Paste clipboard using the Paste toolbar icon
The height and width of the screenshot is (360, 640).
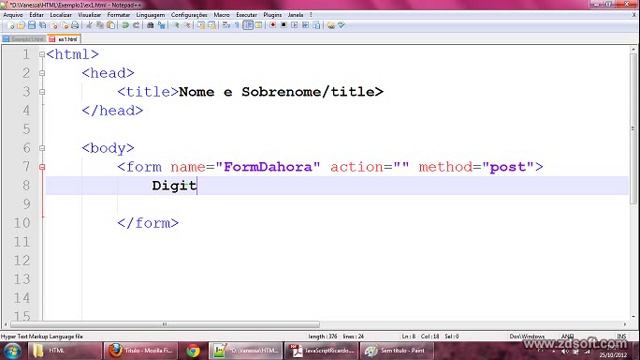point(111,25)
